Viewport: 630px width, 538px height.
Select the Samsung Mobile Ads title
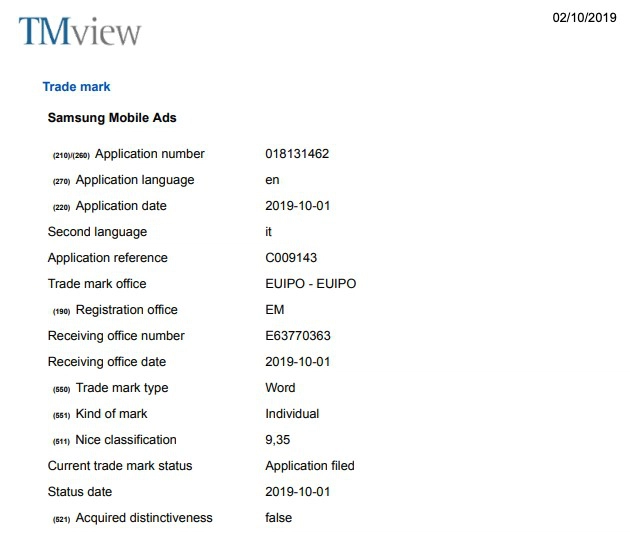pyautogui.click(x=112, y=118)
